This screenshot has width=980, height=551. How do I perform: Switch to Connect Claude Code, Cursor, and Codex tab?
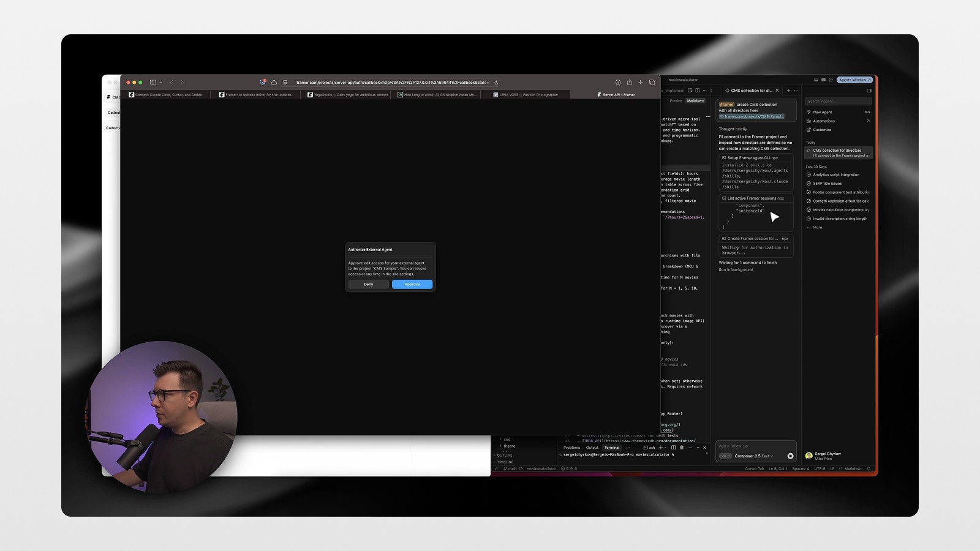point(165,94)
